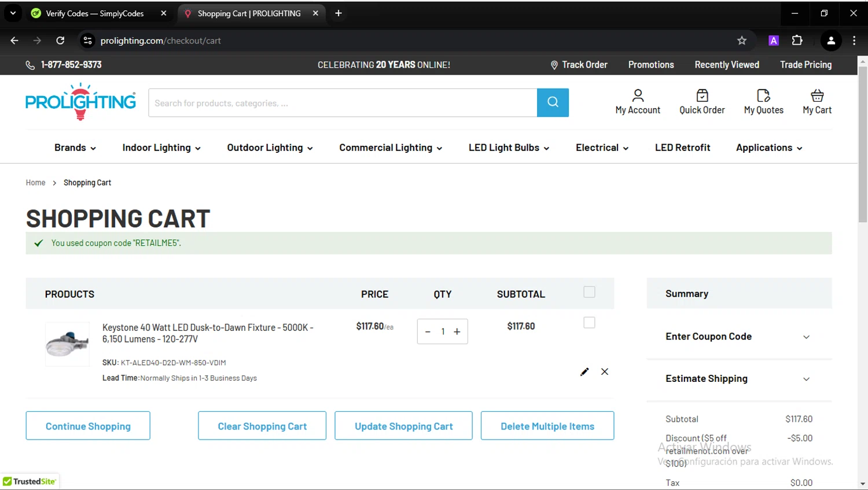Remove Keystone item with X icon
The image size is (868, 490).
[605, 371]
